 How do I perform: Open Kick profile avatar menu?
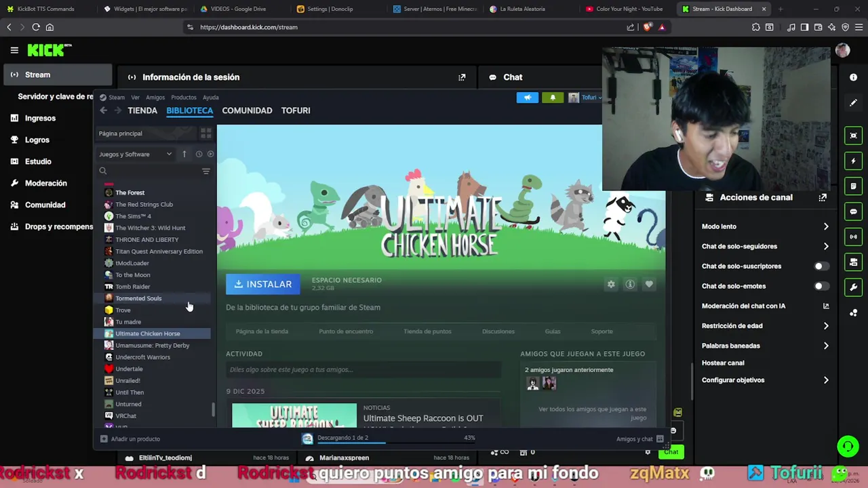point(843,50)
